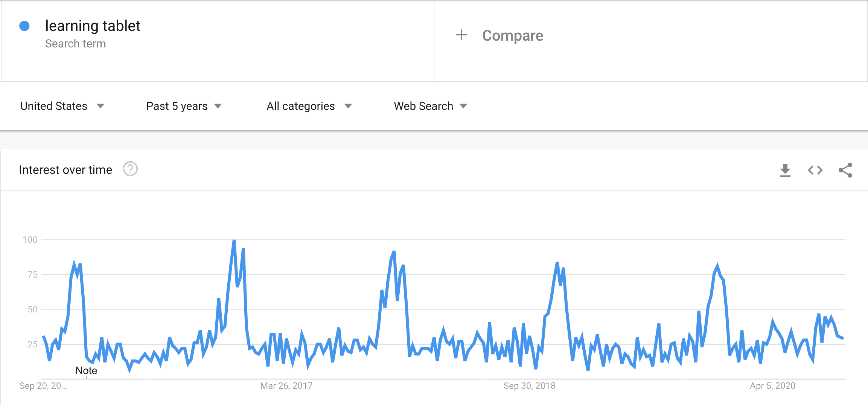Click the first Sep 20 axis label

43,386
